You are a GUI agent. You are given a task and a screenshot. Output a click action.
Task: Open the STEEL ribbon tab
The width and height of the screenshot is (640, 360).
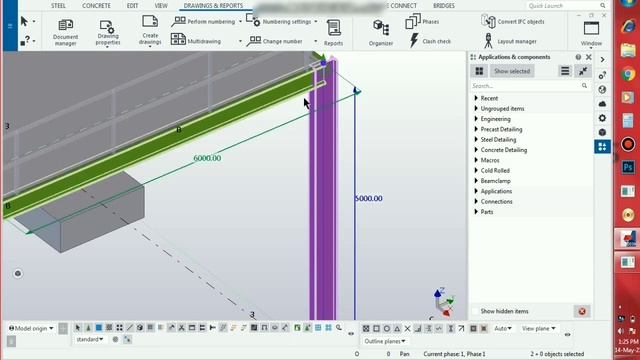tap(58, 6)
